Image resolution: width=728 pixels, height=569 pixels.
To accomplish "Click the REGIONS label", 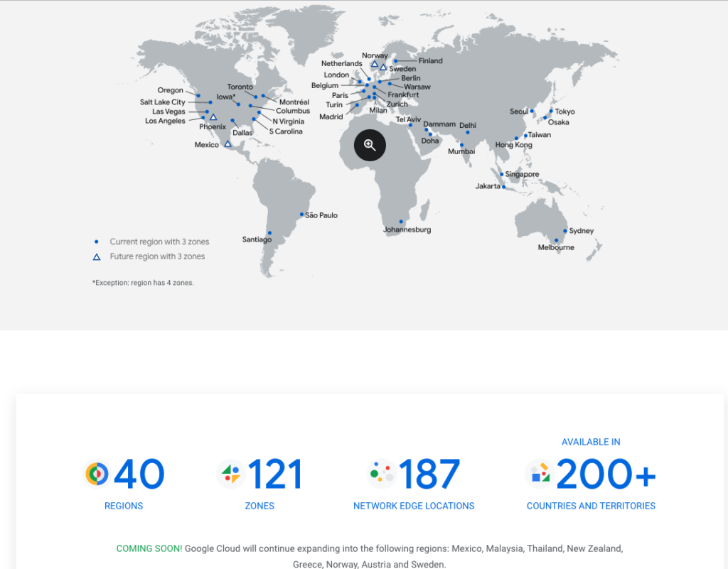I will [x=124, y=506].
